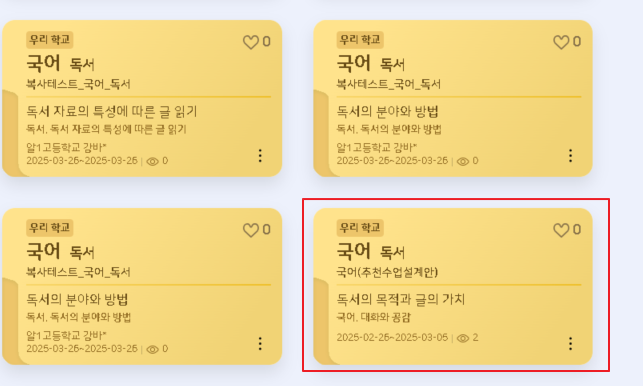Tap the heart on 국어(추천수업설계안) card

(x=561, y=230)
